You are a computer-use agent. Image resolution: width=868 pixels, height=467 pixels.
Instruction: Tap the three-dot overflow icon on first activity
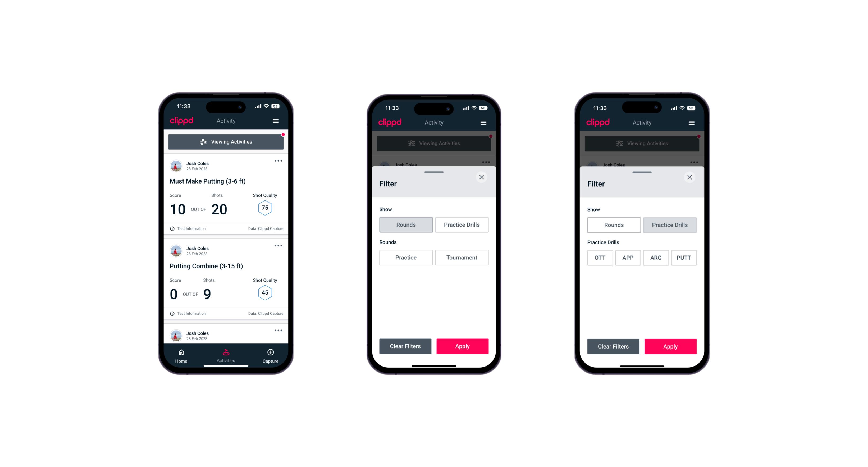point(278,161)
